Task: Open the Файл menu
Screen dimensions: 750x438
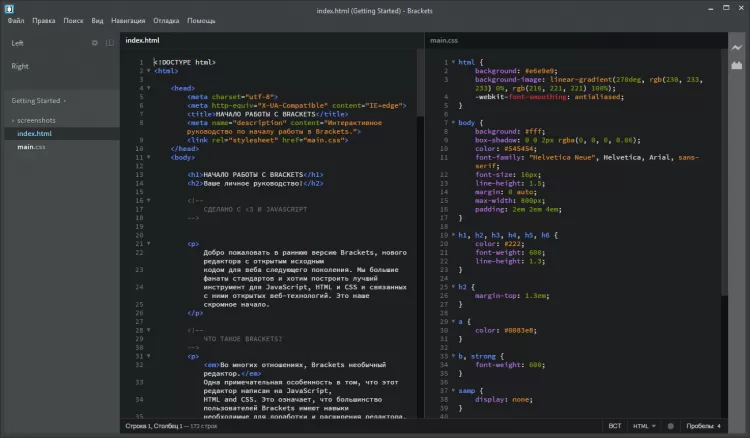Action: click(x=15, y=20)
